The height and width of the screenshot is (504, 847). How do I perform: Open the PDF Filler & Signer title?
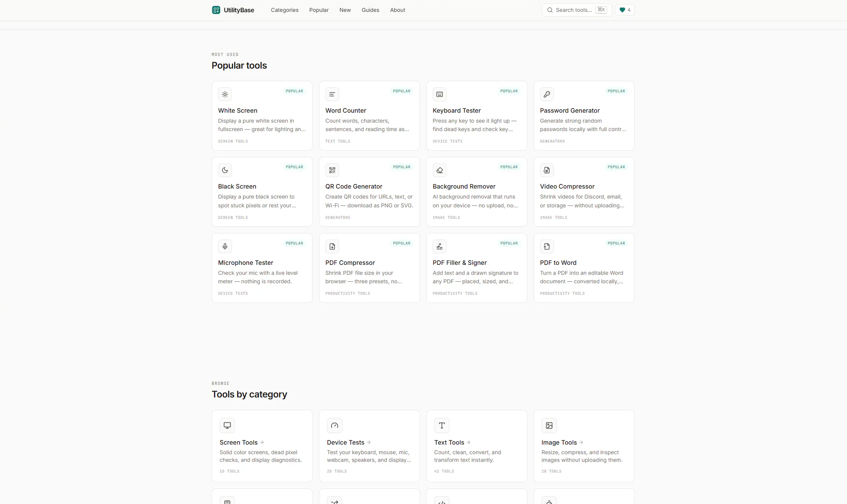[460, 263]
